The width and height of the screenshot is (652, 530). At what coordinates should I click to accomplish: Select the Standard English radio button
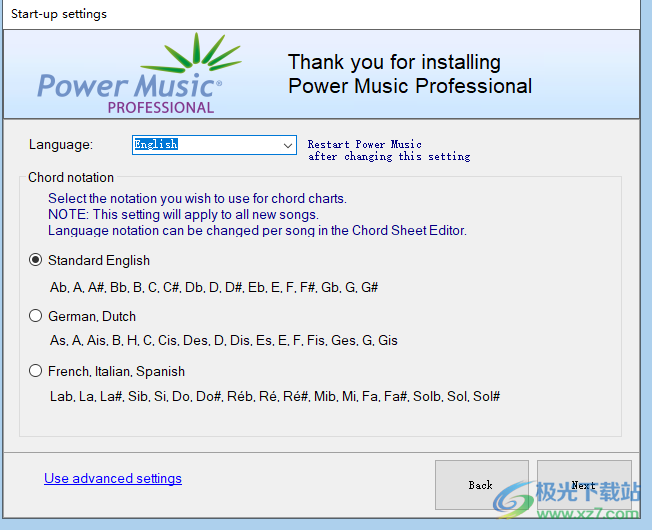(x=35, y=260)
